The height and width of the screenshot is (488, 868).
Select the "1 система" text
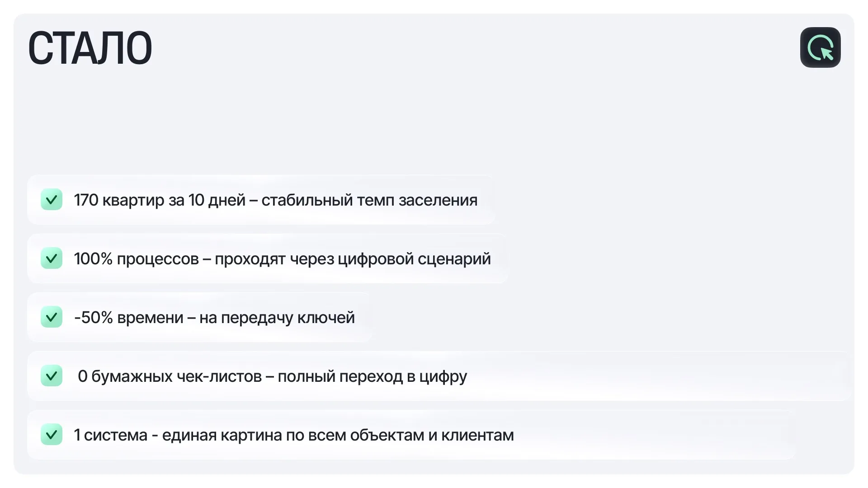(111, 435)
